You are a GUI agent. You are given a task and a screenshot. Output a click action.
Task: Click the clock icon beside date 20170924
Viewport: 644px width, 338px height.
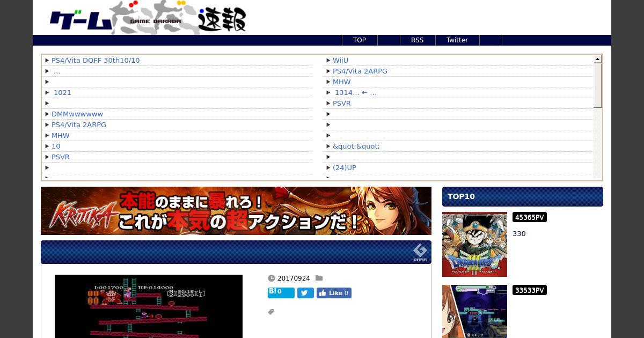272,278
